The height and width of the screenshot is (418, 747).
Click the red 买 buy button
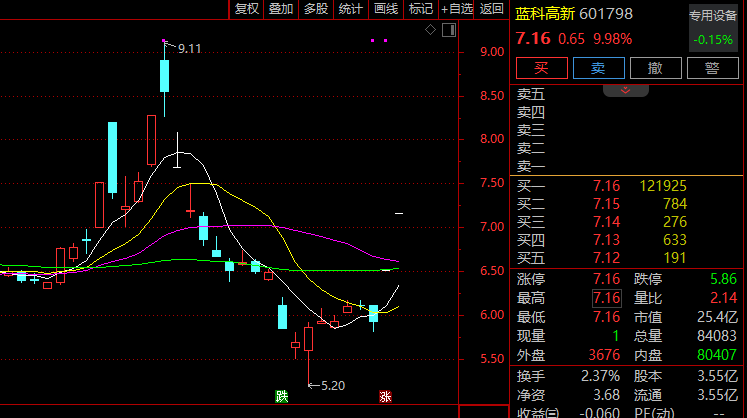tap(542, 68)
